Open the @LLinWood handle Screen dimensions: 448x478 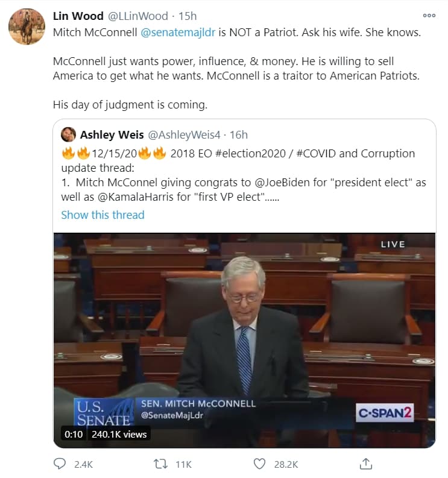click(138, 16)
